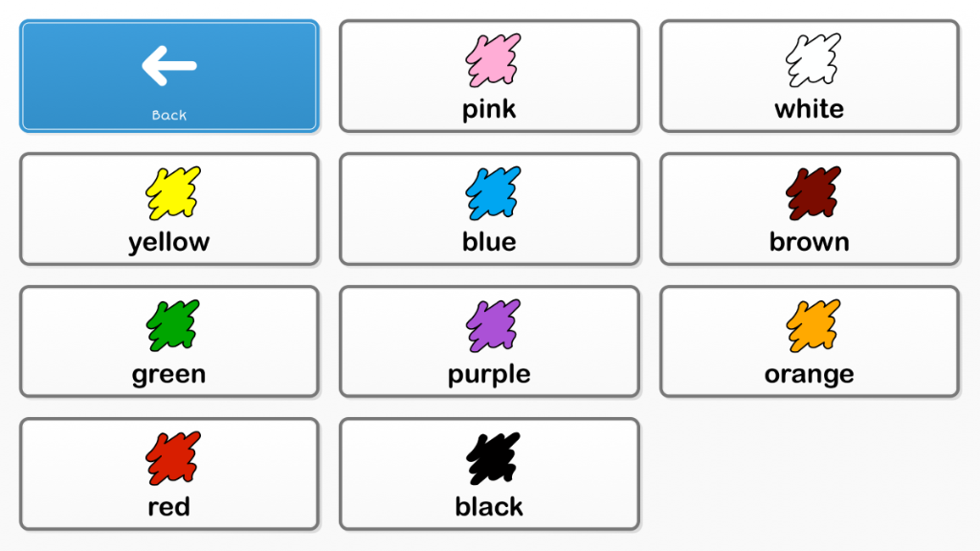Select the yellow text label
Viewport: 980px width, 551px height.
click(169, 243)
